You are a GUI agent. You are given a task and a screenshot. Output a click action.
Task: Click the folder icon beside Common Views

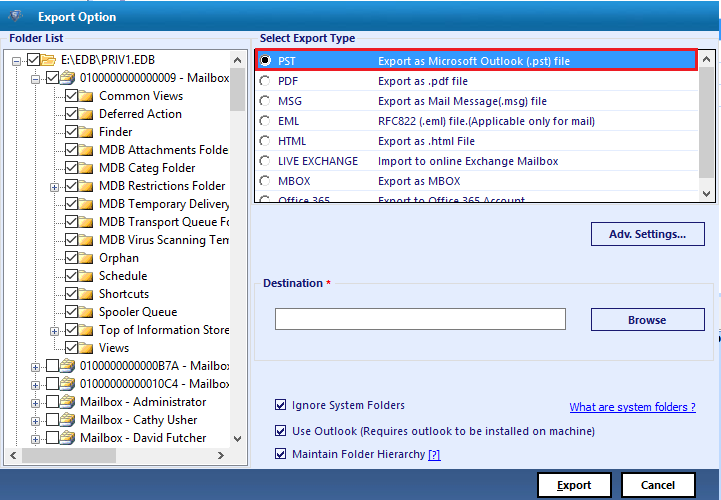[x=86, y=96]
